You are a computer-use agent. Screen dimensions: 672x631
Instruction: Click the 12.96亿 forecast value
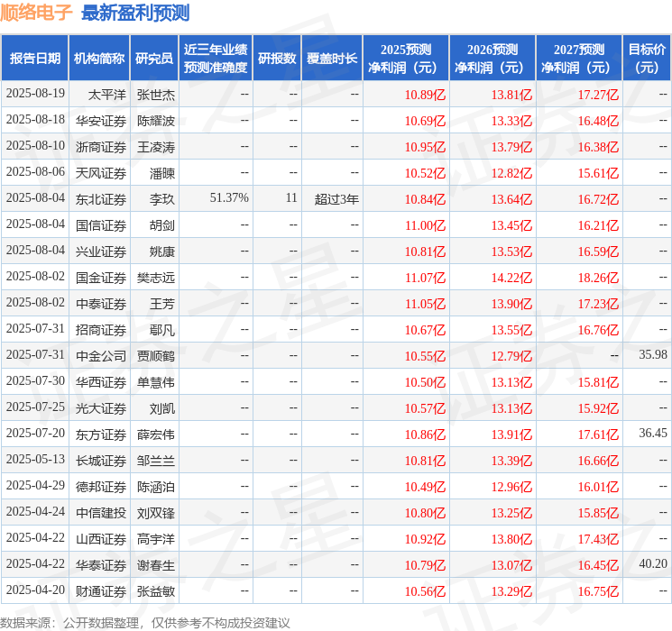[511, 487]
